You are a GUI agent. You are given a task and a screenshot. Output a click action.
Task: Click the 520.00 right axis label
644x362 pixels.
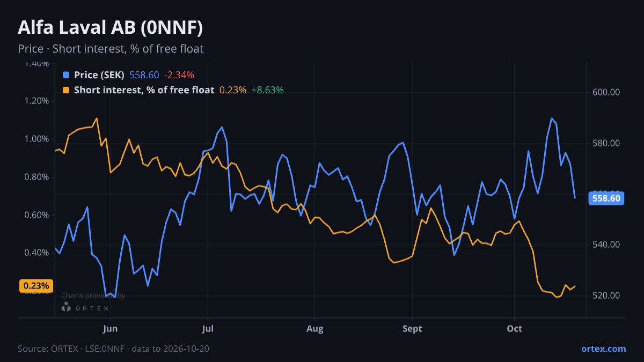point(606,295)
